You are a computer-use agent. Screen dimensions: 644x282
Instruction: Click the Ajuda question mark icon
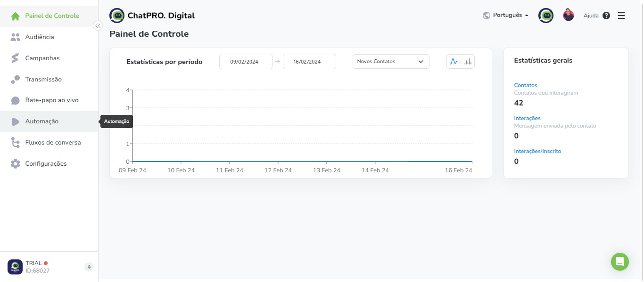point(606,16)
